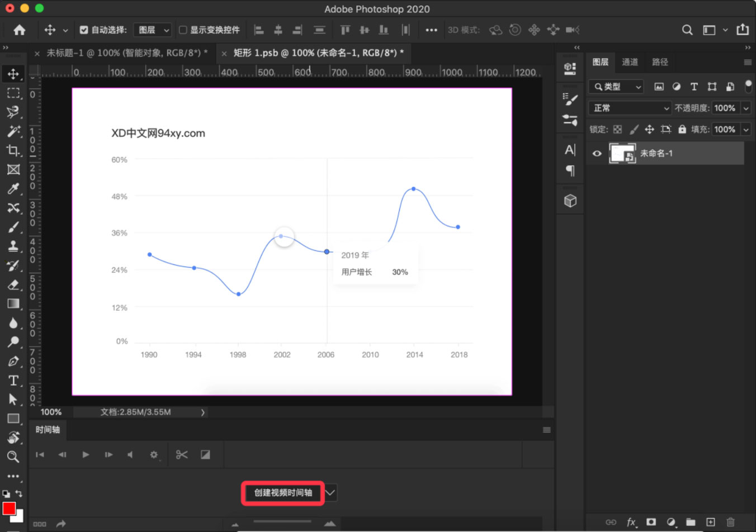This screenshot has height=532, width=756.
Task: Toggle lock image pixels brush icon
Action: tap(634, 129)
